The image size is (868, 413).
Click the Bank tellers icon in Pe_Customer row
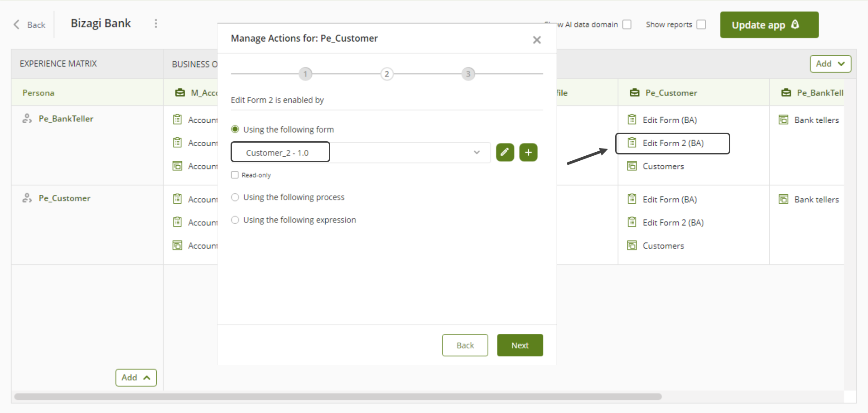[x=783, y=199]
